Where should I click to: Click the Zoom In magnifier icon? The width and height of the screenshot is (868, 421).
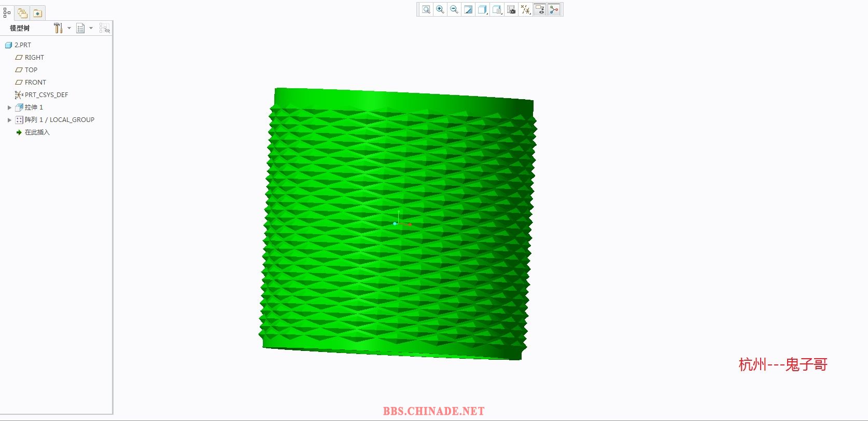click(440, 9)
